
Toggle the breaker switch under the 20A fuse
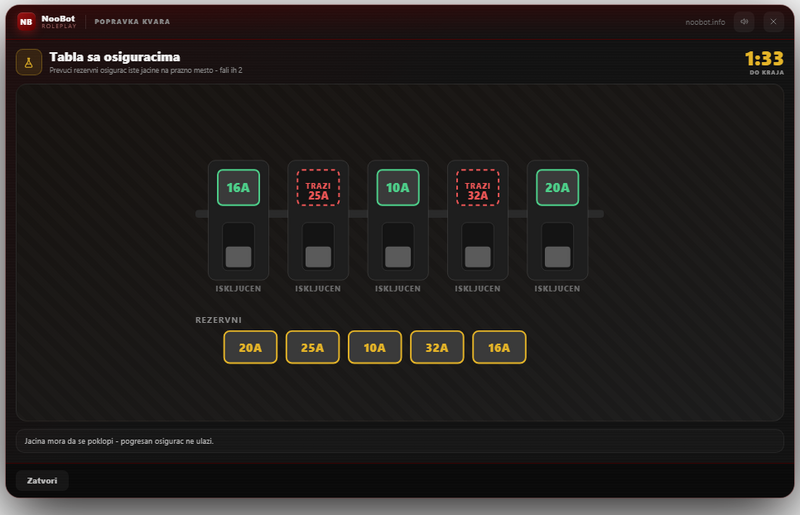557,247
